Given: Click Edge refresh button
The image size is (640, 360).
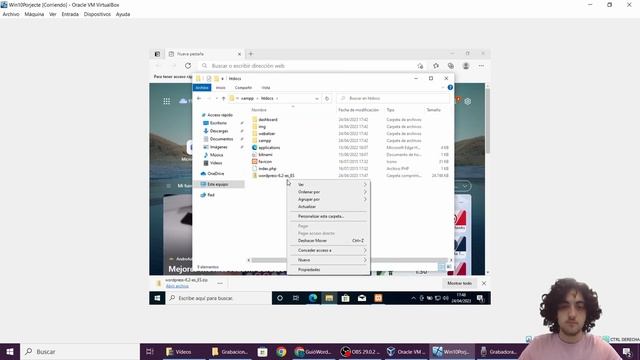Looking at the screenshot, I should pos(188,66).
